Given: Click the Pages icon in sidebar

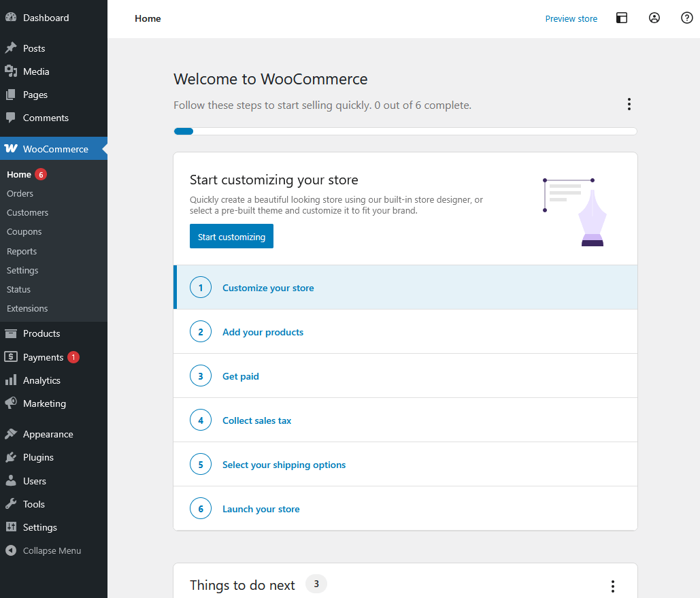Looking at the screenshot, I should click(x=11, y=95).
